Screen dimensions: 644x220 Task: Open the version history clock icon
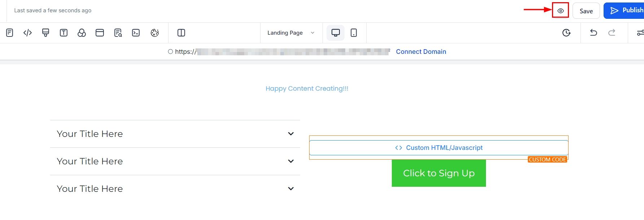click(566, 33)
